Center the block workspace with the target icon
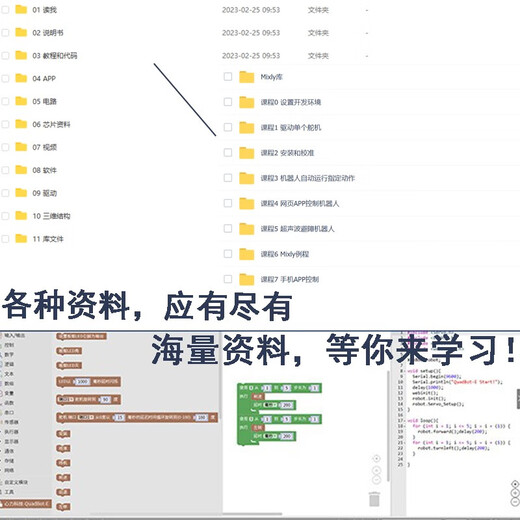The image size is (520, 520). click(x=376, y=459)
